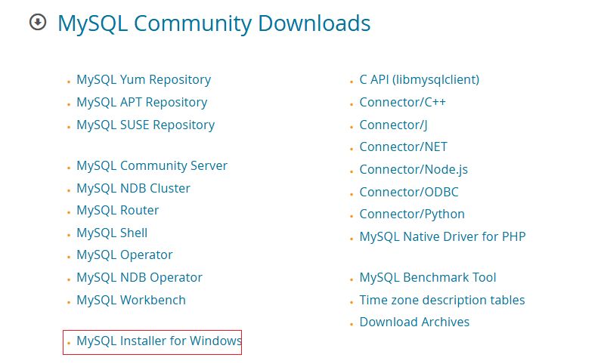Visit the MySQL Shell download page

point(112,233)
